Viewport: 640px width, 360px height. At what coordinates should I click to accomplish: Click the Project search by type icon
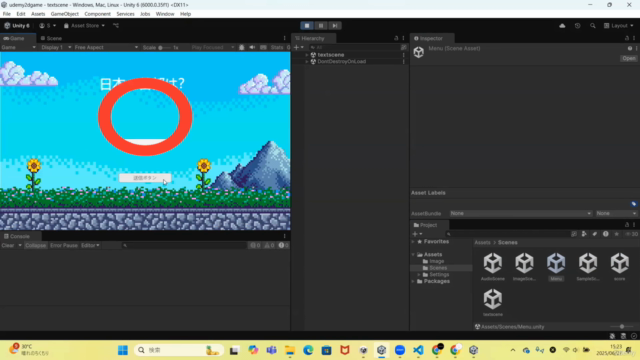(x=584, y=234)
